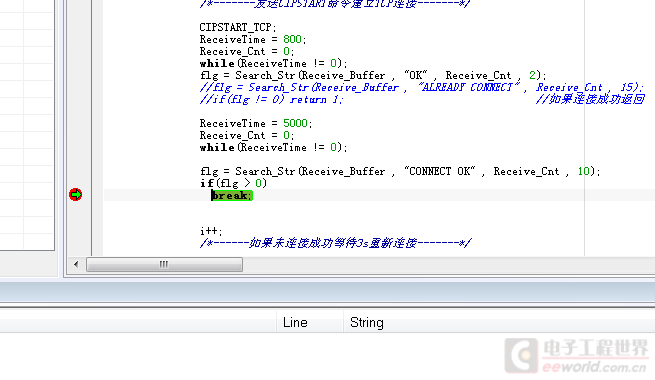Screen dimensions: 655x380
Task: Click the ReceiveTime = 5000 line
Action: [x=256, y=123]
